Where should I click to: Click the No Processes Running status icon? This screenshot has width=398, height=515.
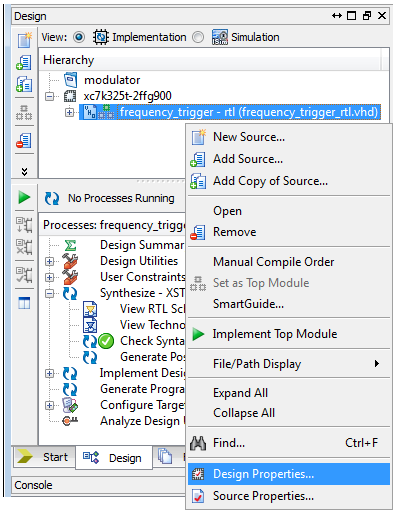click(52, 198)
